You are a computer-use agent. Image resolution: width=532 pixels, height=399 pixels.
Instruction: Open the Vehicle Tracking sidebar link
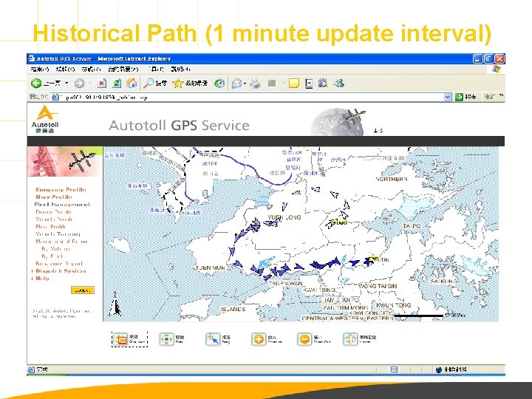click(58, 234)
